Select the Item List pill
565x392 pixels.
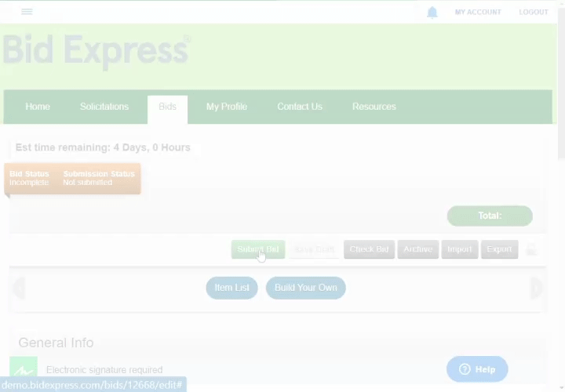(x=232, y=288)
